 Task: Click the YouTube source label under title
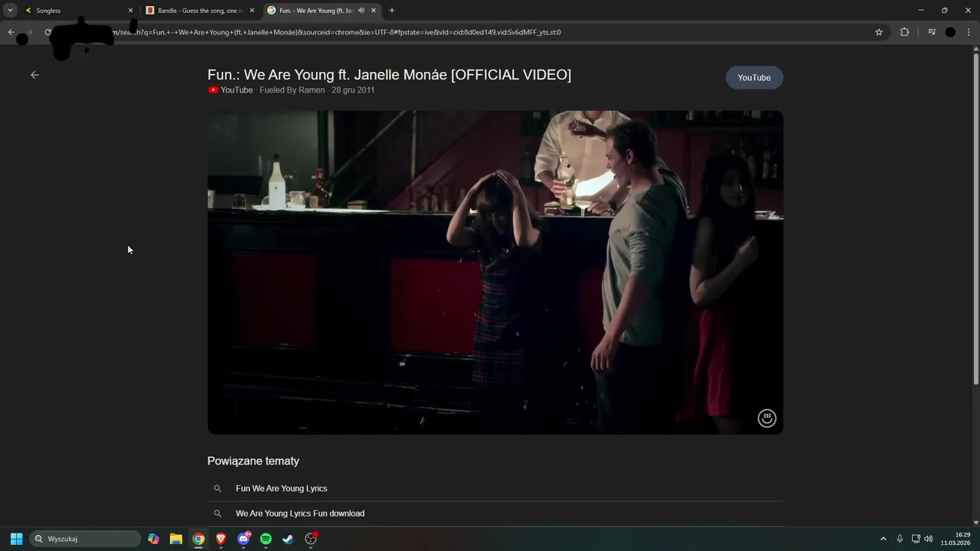[230, 90]
